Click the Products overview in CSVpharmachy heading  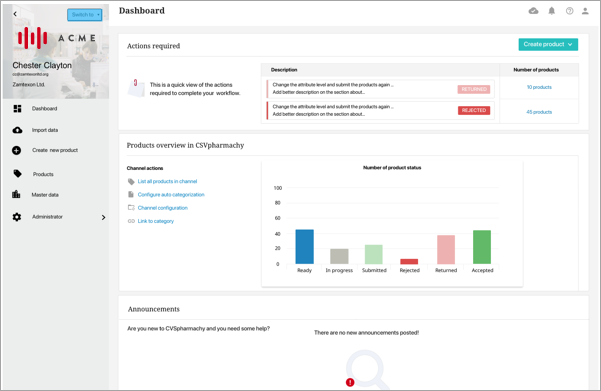coord(185,145)
